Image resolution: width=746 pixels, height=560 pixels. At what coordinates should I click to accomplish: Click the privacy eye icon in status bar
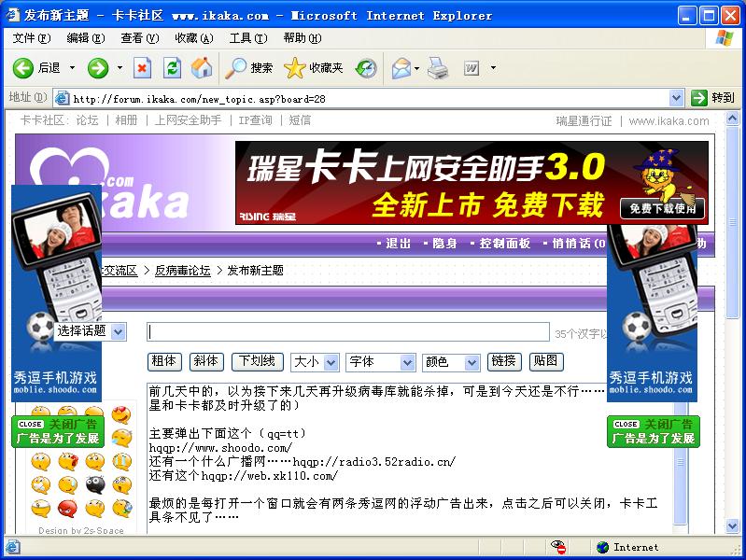click(558, 547)
